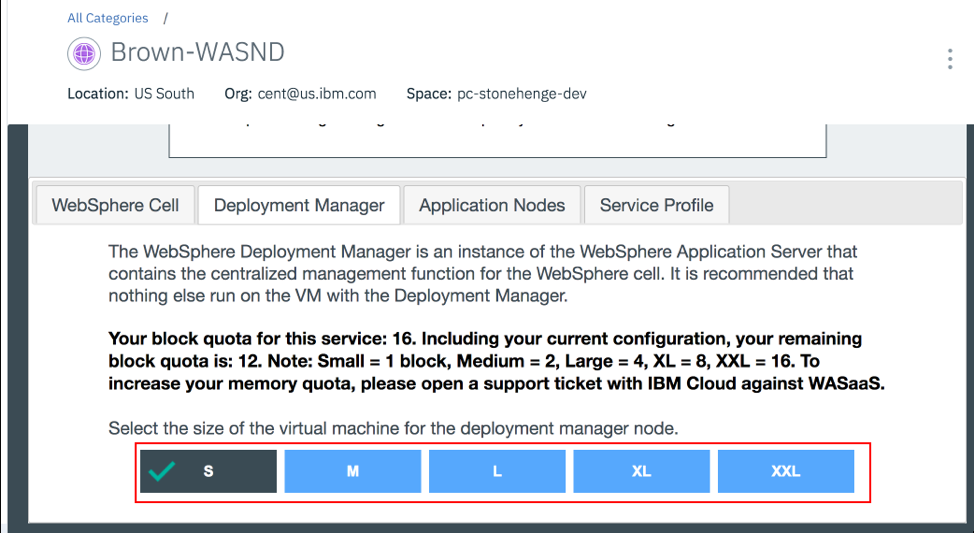Open the Application Nodes tab

pos(492,205)
